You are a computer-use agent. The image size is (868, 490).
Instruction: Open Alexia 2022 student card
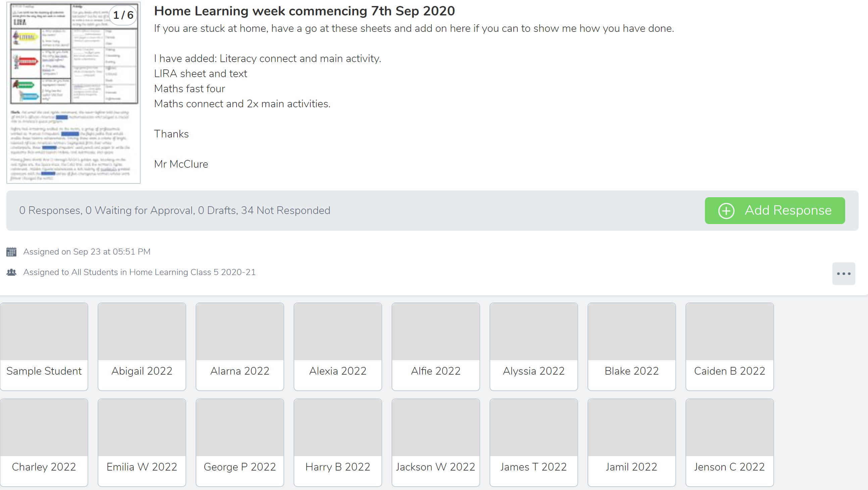coord(338,346)
